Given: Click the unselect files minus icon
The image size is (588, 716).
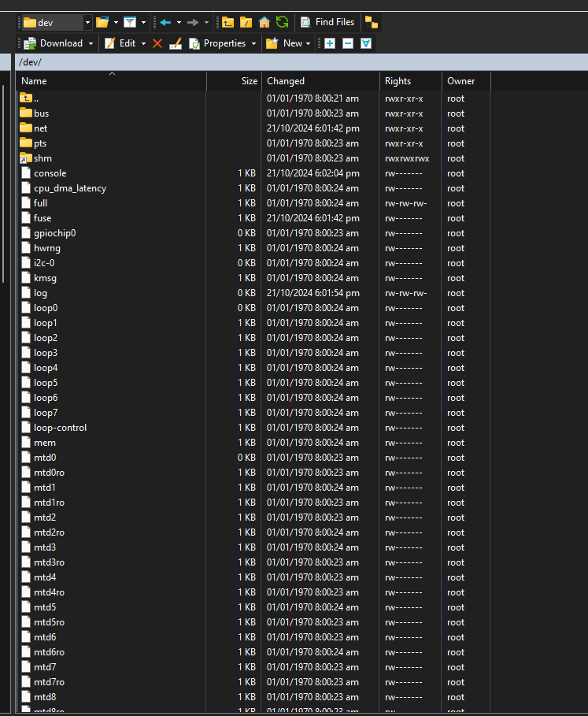Looking at the screenshot, I should click(x=348, y=43).
